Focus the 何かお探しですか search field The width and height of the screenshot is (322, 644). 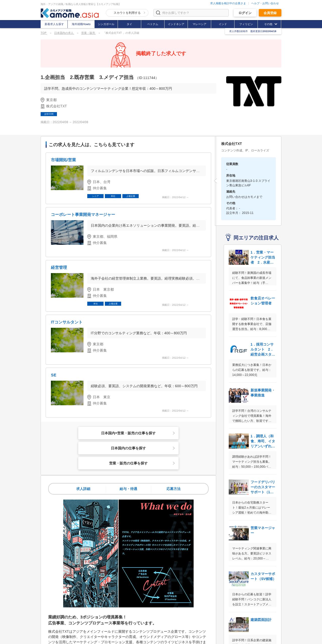[x=191, y=13]
